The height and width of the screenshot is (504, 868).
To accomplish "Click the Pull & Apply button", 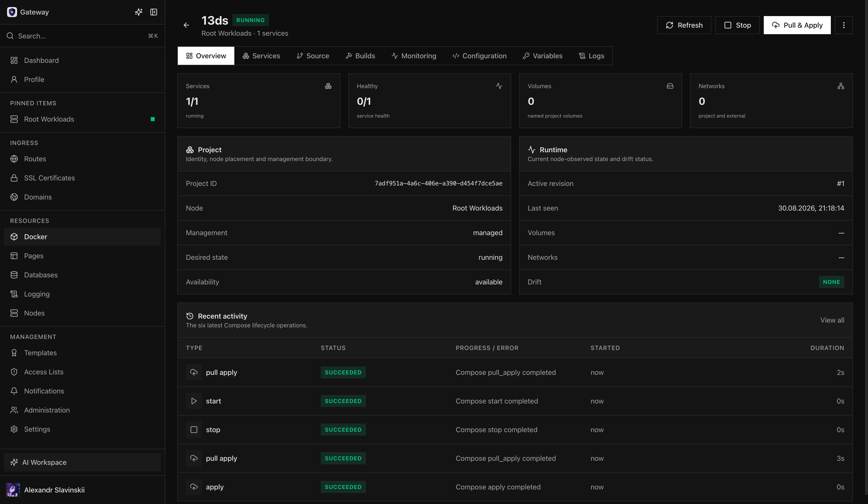I will (797, 25).
